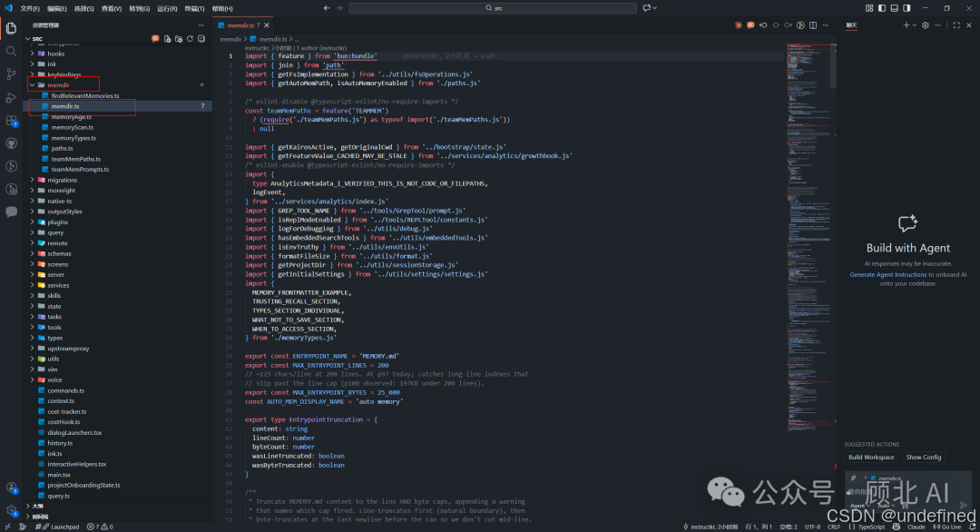Refresh the explorer file tree
Viewport: 980px width, 532px height.
190,39
